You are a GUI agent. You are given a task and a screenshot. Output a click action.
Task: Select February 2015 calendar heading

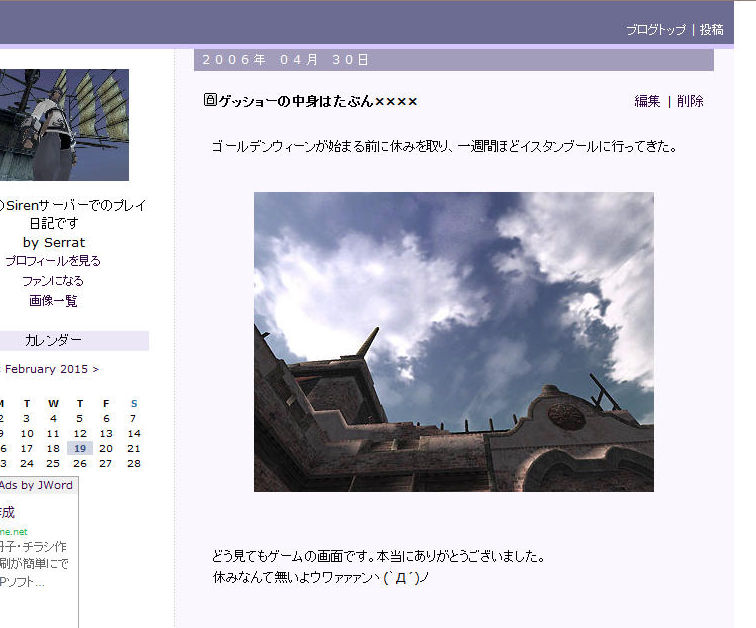point(46,369)
